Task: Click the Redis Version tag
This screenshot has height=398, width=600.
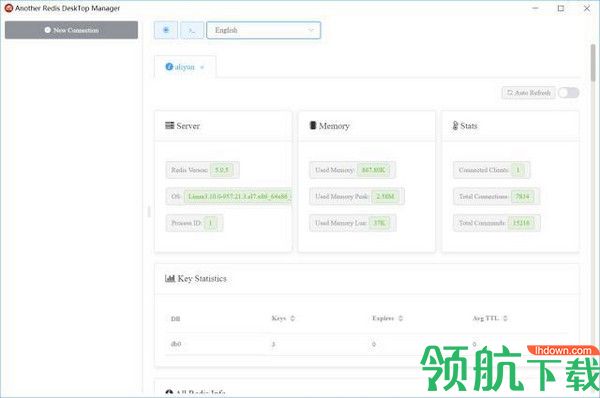Action: [x=202, y=170]
